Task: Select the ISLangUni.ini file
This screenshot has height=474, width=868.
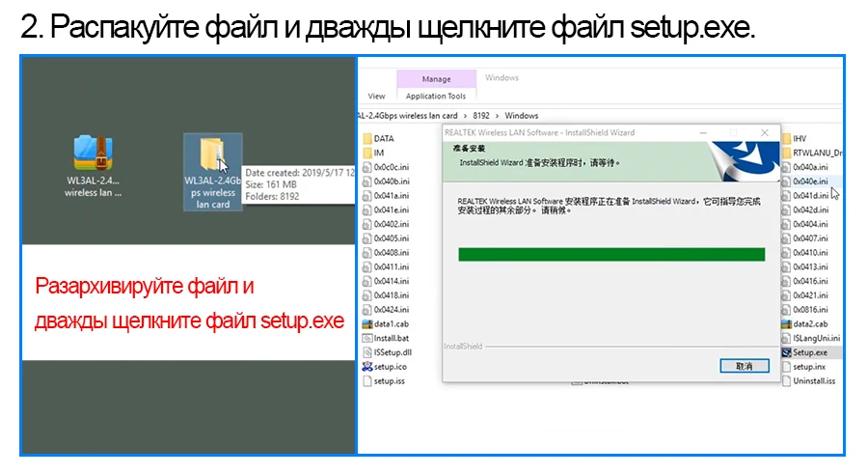Action: 811,338
